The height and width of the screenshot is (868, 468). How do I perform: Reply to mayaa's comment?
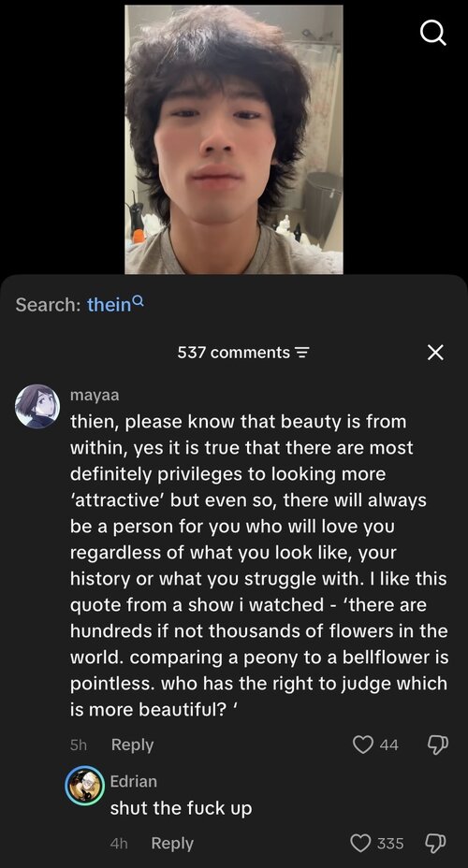tap(132, 745)
